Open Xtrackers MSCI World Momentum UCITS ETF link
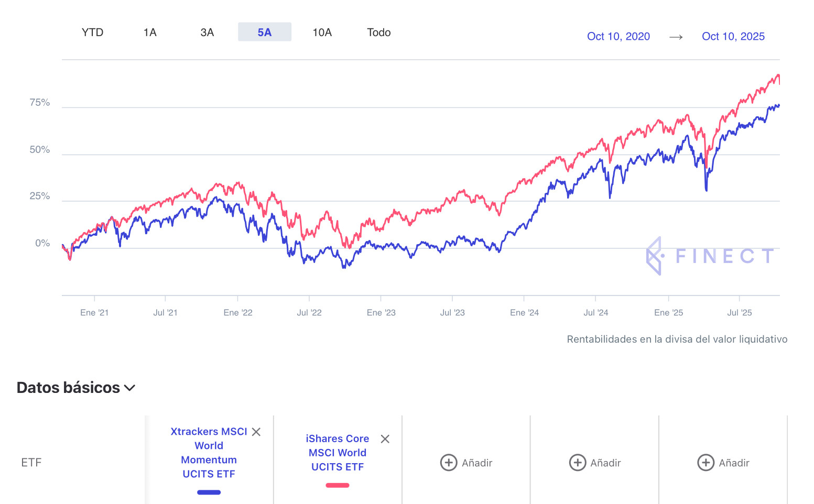 209,453
